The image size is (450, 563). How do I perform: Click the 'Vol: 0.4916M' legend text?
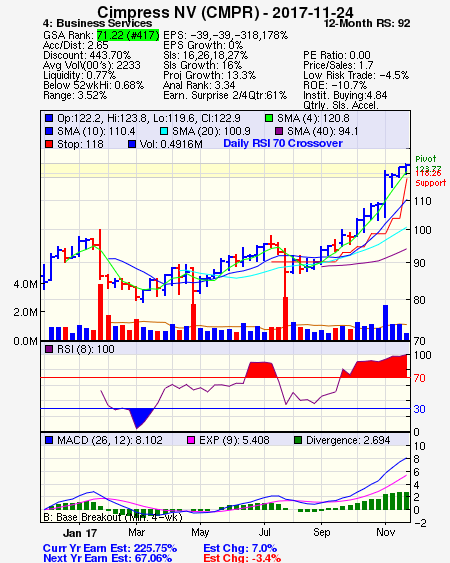pyautogui.click(x=171, y=144)
